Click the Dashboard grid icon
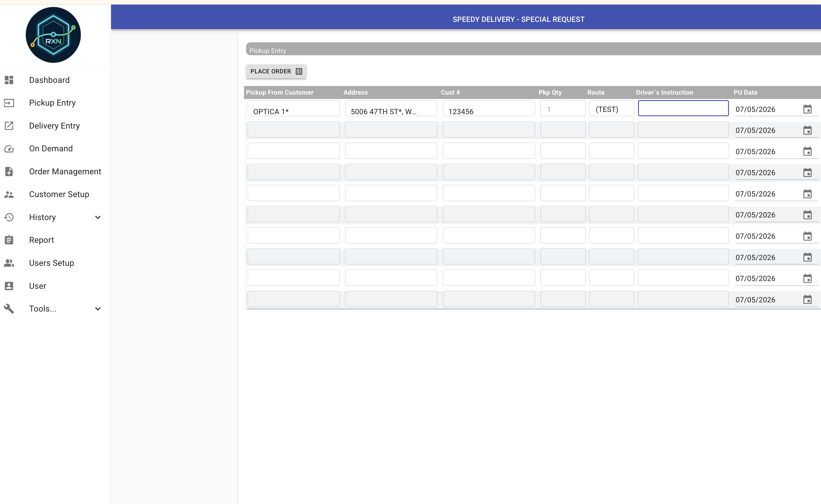Viewport: 821px width, 504px height. click(9, 80)
